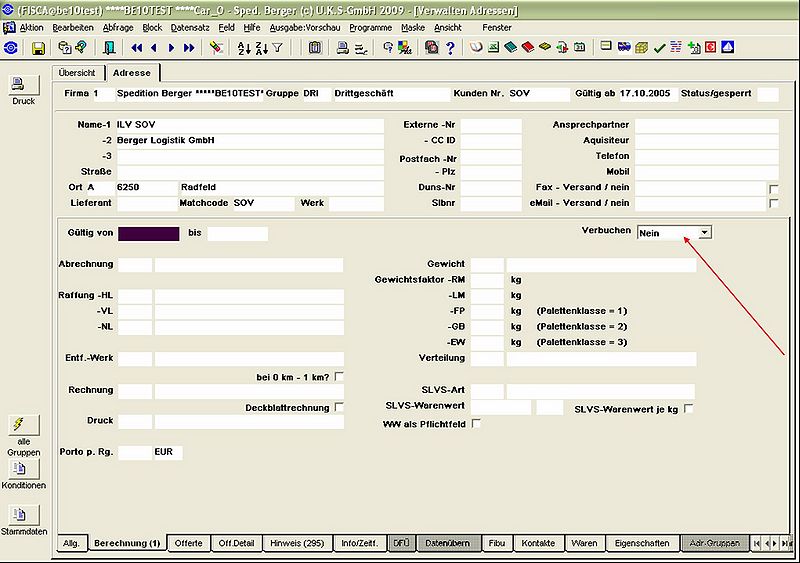
Task: Open the calendar icon showing 31
Action: (580, 47)
